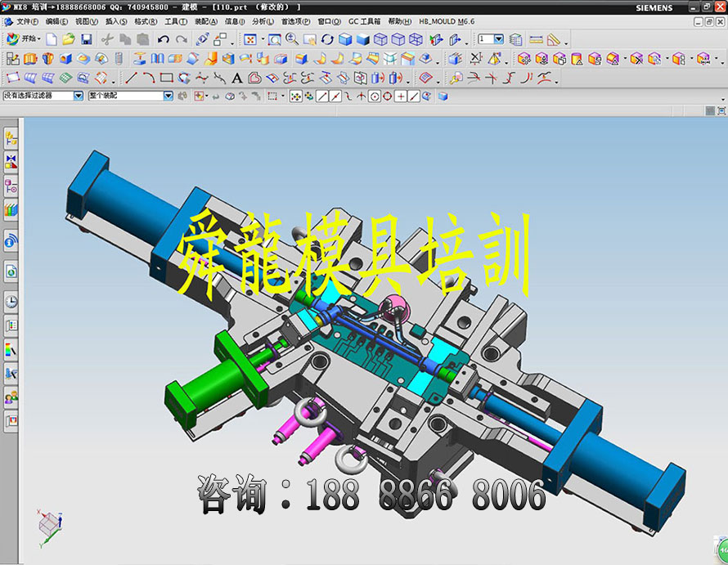Redo the last undone action
The height and width of the screenshot is (565, 728).
(182, 39)
